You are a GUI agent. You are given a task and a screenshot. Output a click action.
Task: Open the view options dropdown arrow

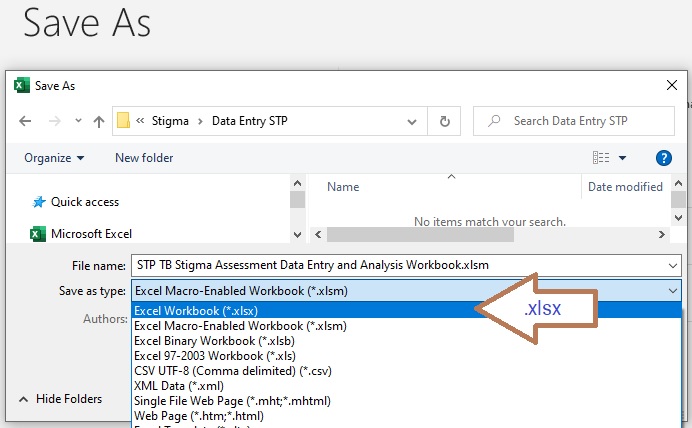coord(622,158)
